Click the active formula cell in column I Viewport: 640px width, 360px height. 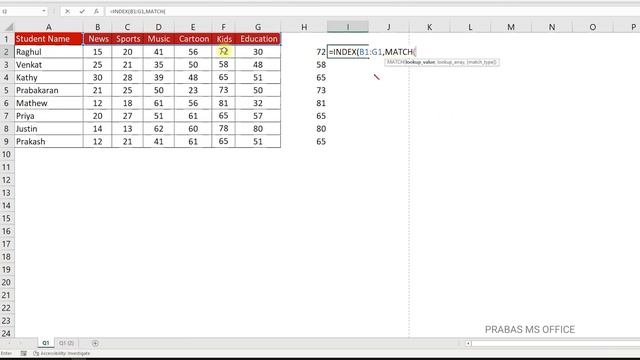point(348,52)
